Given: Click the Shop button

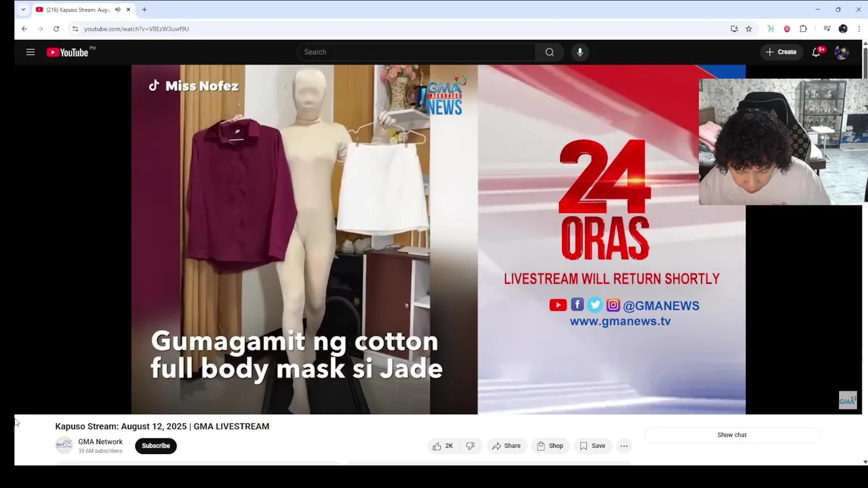Looking at the screenshot, I should coord(550,446).
